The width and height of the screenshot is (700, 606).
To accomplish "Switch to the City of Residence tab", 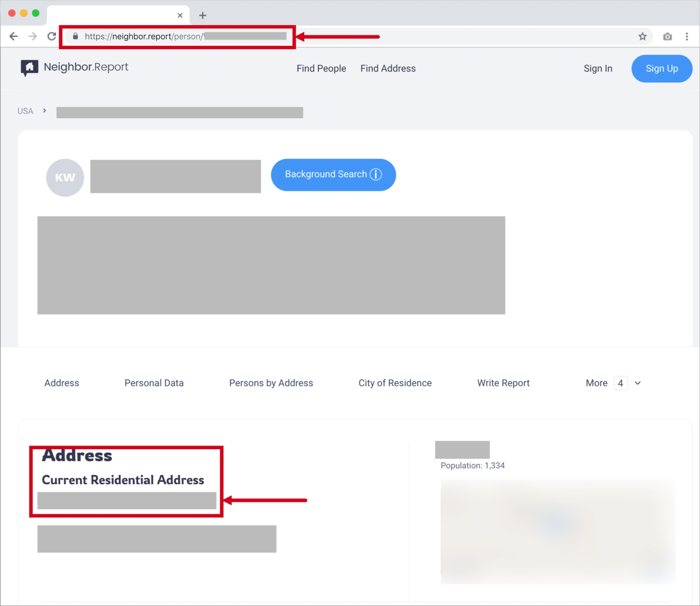I will pyautogui.click(x=395, y=383).
